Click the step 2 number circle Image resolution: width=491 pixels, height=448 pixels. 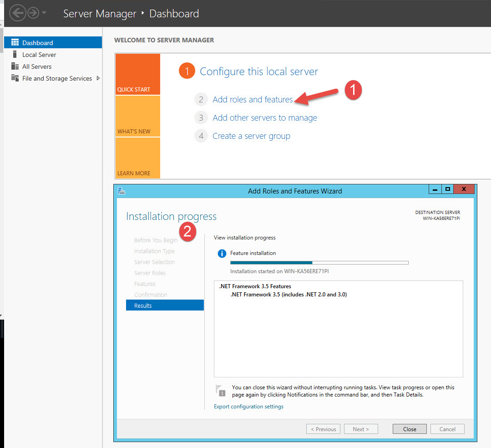click(x=201, y=100)
